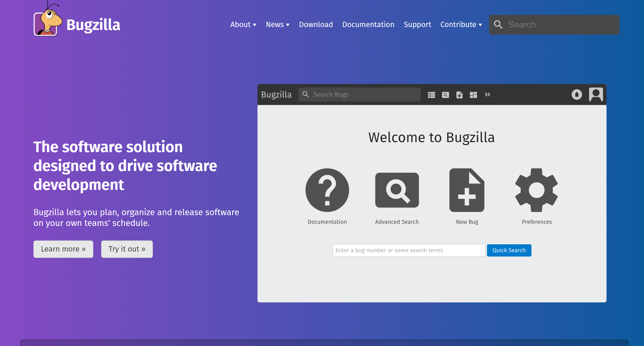Click the large Advanced Search icon
Screen dimensions: 644x346
coord(397,190)
